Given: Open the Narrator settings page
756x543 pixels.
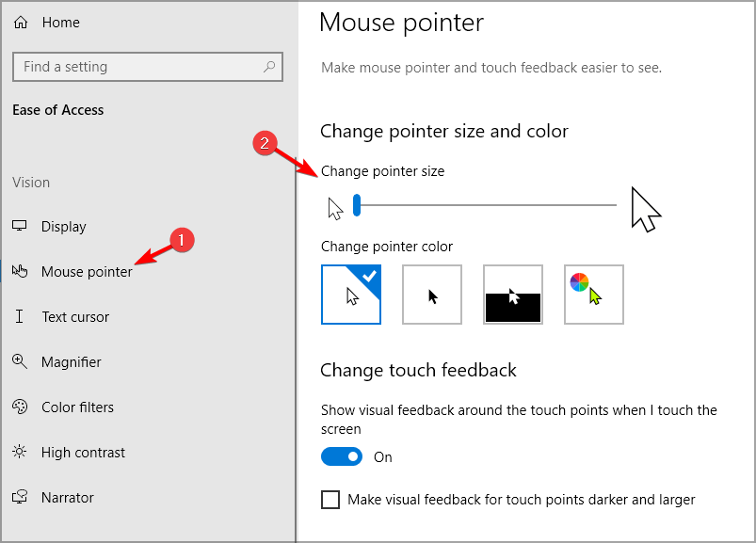Looking at the screenshot, I should click(68, 497).
